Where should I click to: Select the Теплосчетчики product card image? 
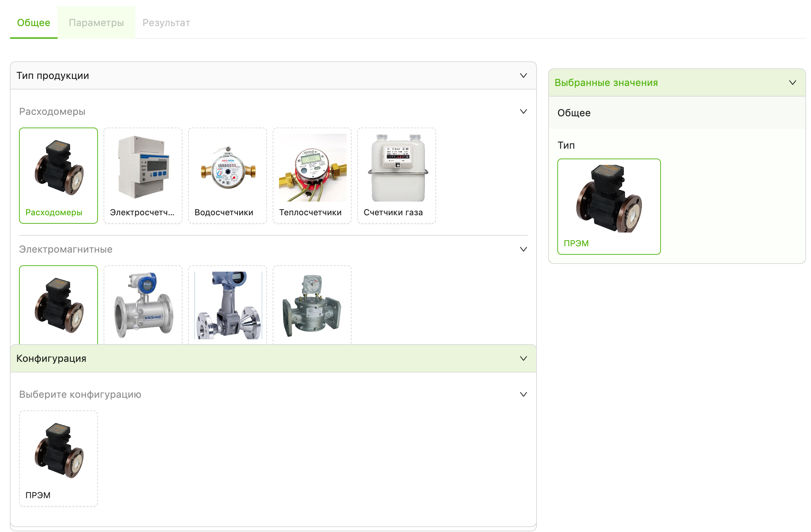point(312,168)
